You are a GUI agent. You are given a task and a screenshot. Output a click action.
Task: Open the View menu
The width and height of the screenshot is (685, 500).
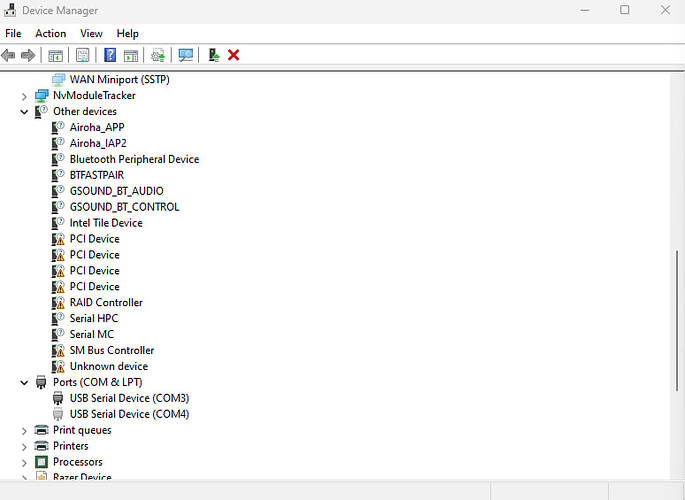click(91, 33)
